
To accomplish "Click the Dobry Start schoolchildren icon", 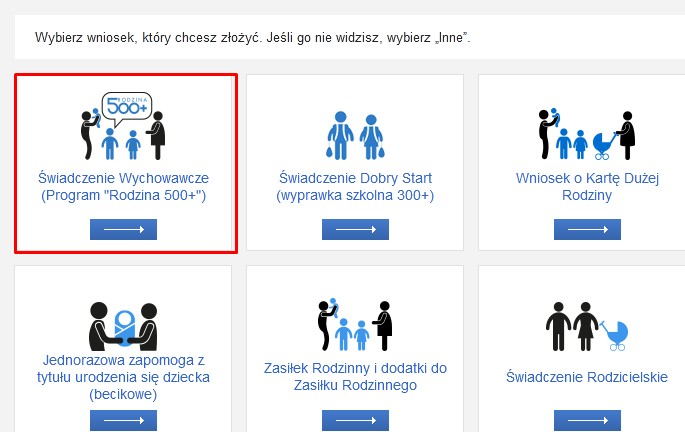I will (x=355, y=135).
